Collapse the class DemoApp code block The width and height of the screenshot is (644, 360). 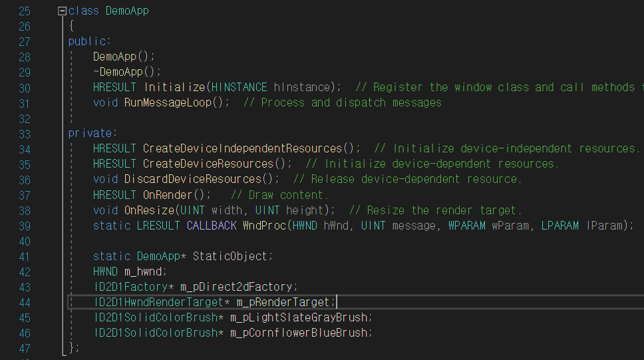(62, 11)
